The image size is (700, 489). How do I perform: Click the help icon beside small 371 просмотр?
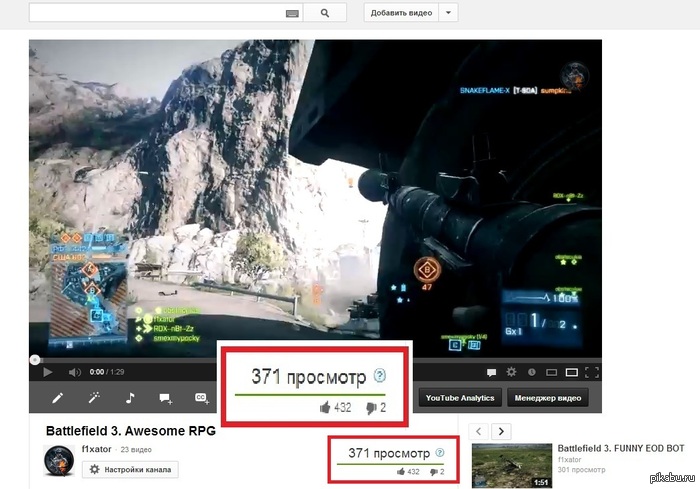[440, 452]
